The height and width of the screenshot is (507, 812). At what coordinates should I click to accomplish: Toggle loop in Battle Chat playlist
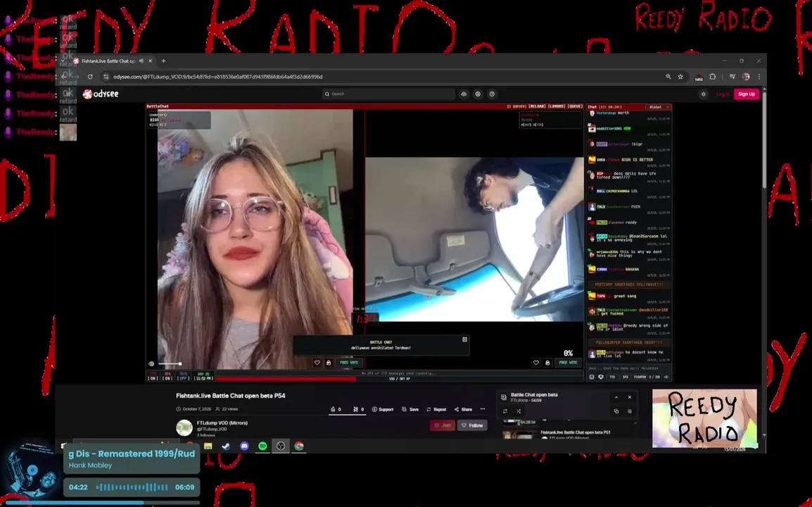(505, 411)
